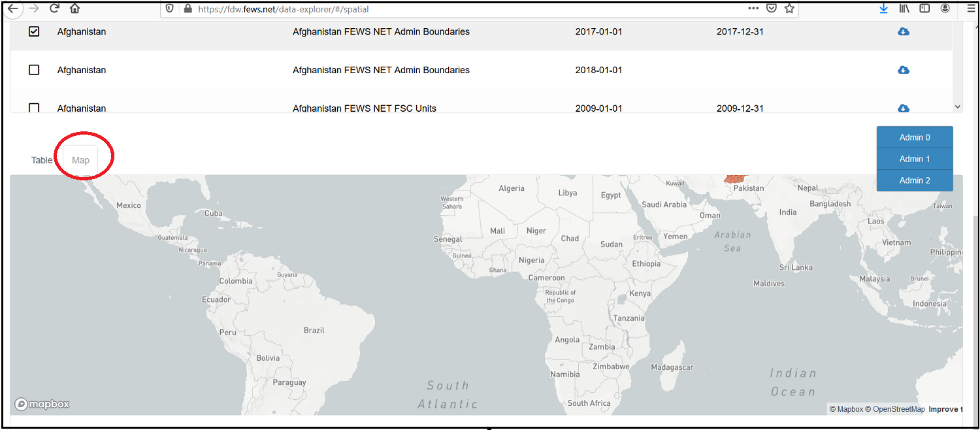Screen dimensions: 980x430
Task: Open the Firefox hamburger application menu
Action: [x=971, y=8]
